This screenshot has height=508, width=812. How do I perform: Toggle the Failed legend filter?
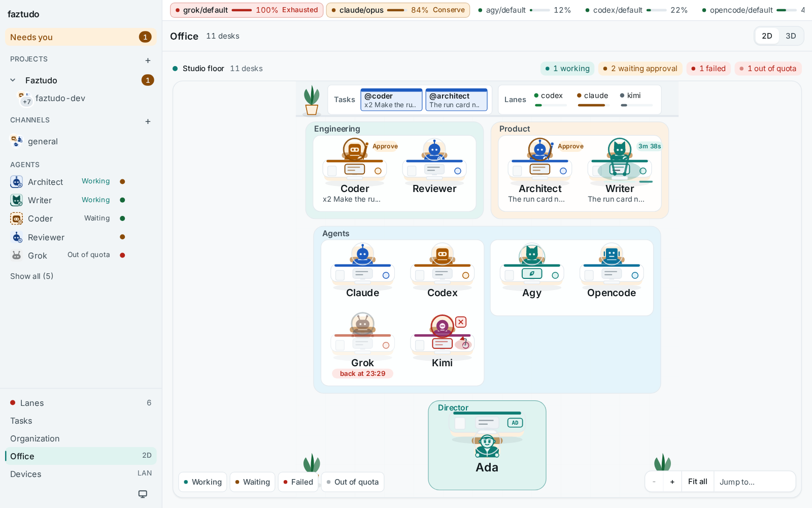point(298,482)
